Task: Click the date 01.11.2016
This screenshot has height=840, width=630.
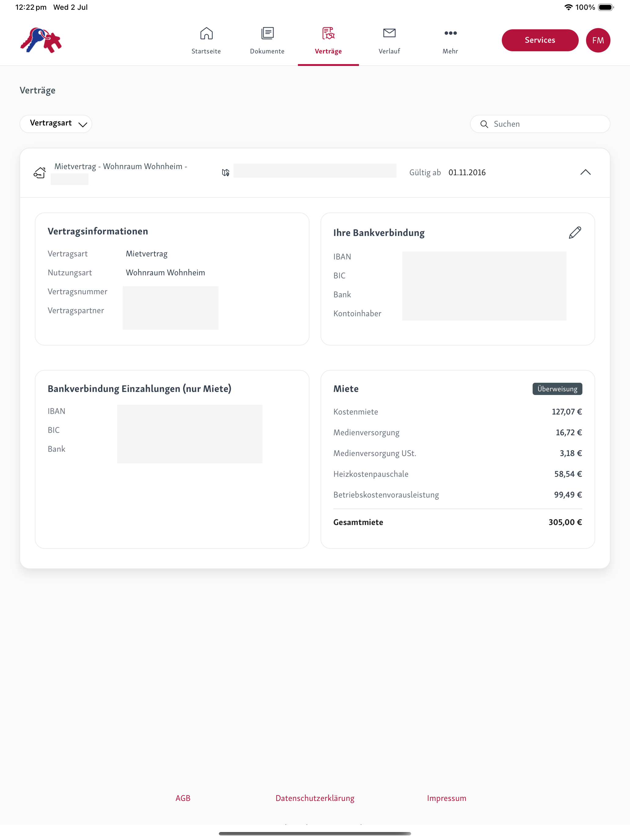Action: pos(467,172)
